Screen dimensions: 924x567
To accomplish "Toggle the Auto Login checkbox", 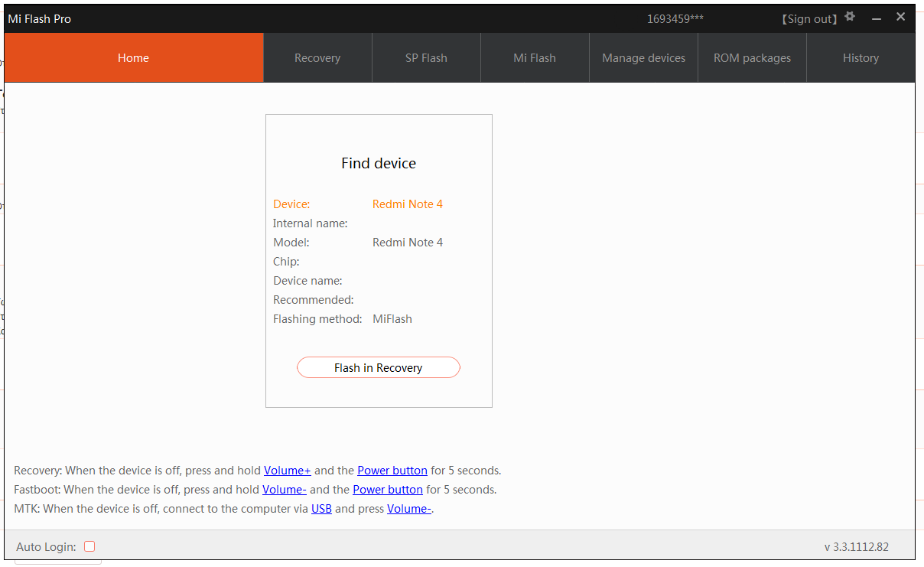I will point(89,546).
